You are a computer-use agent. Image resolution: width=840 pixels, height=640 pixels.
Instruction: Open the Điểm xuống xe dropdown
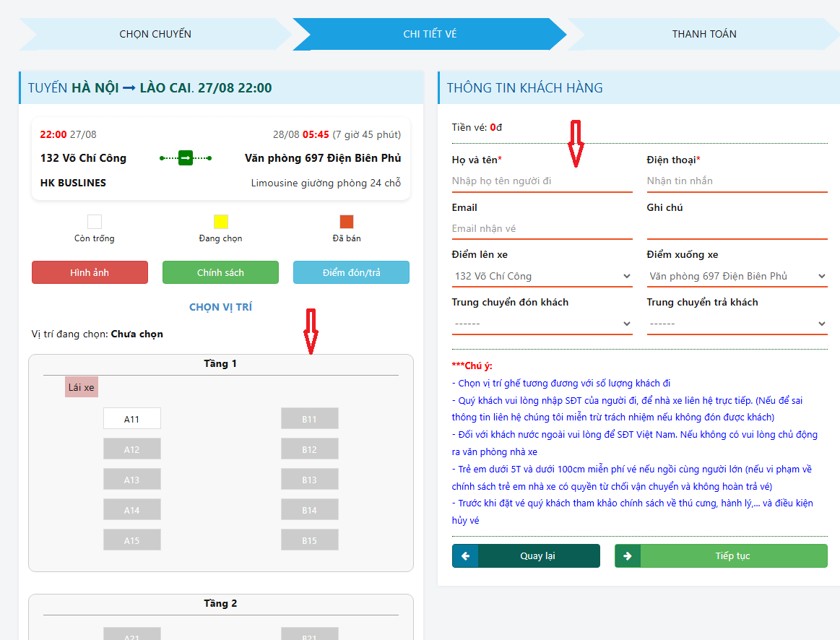(x=737, y=276)
